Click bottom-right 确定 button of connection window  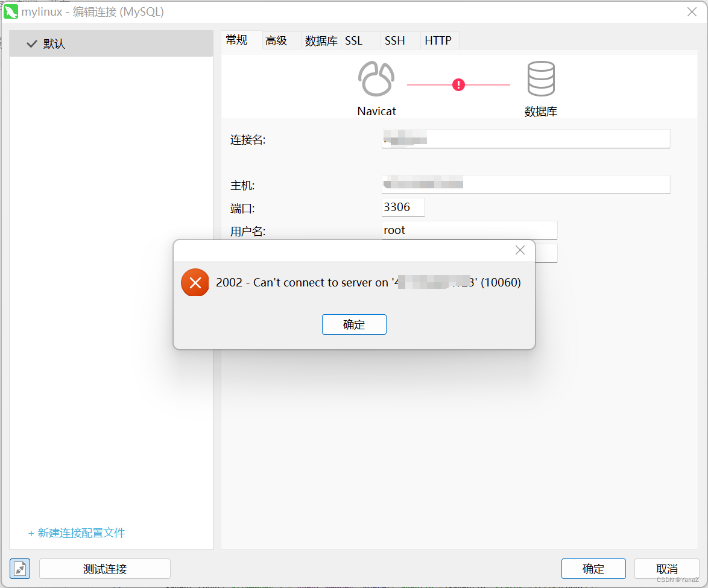click(x=593, y=569)
